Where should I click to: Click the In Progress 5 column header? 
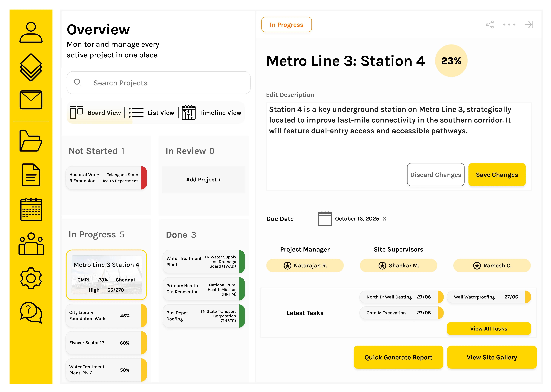click(97, 235)
